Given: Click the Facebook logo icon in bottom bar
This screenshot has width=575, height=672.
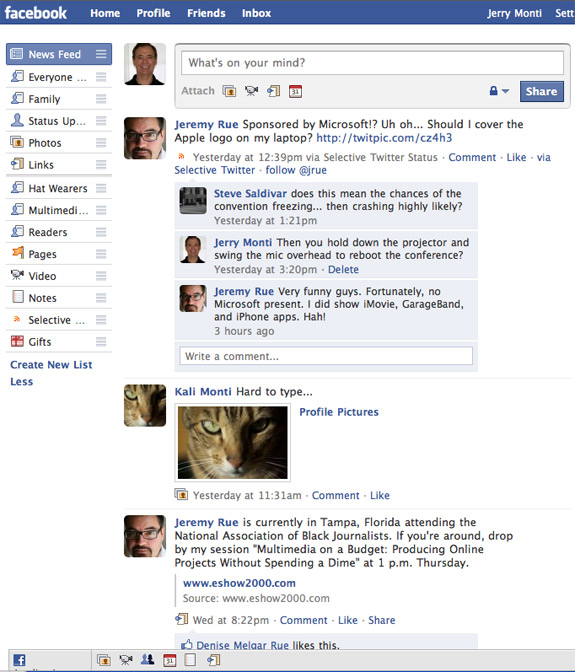Looking at the screenshot, I should [x=19, y=660].
